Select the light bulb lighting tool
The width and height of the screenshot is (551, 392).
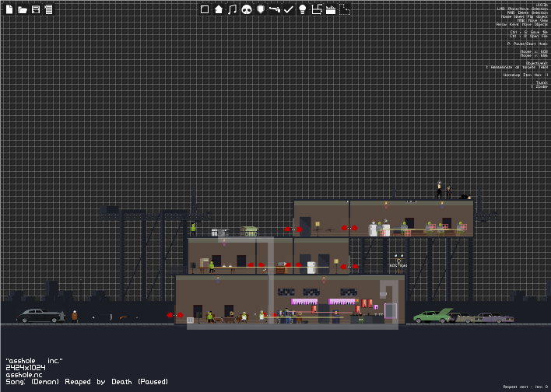[x=303, y=9]
